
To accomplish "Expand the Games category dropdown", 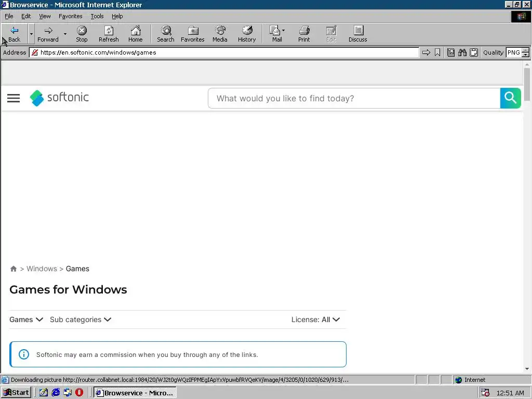I will pos(26,320).
